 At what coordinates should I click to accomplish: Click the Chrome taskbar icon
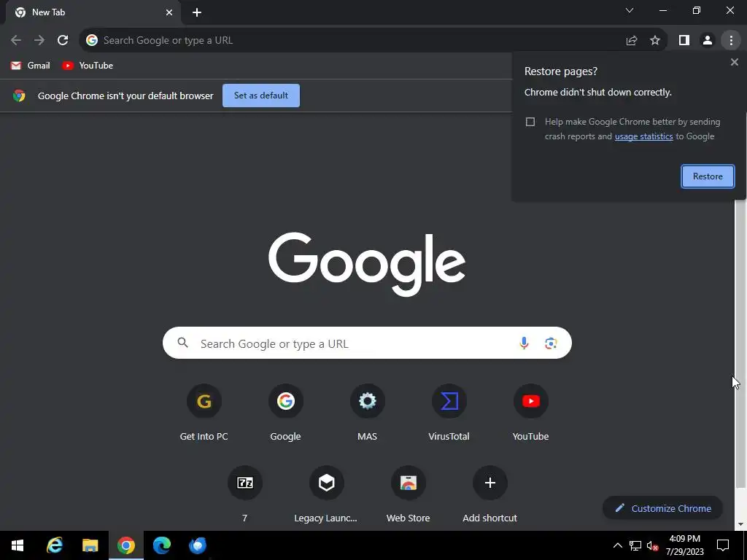coord(126,545)
